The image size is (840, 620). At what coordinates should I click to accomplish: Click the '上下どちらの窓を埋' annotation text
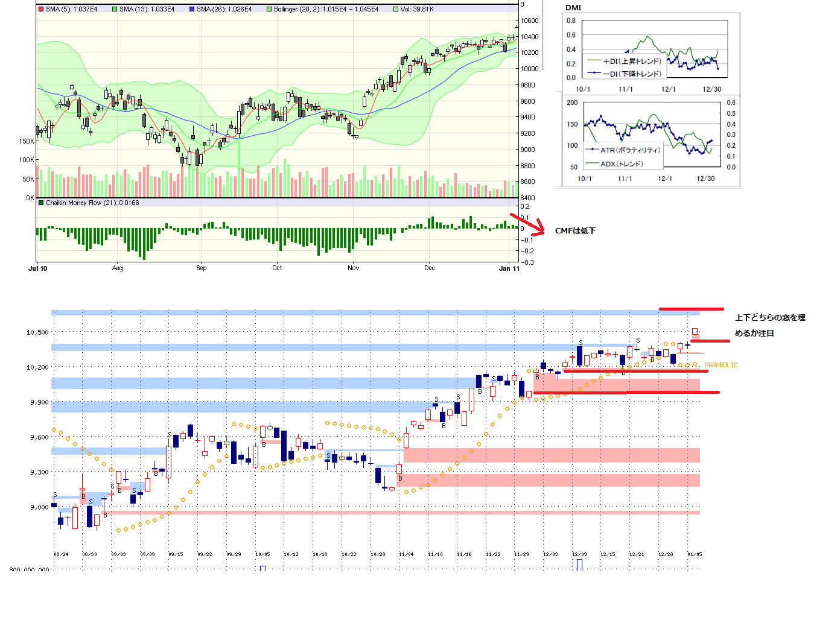coord(770,318)
